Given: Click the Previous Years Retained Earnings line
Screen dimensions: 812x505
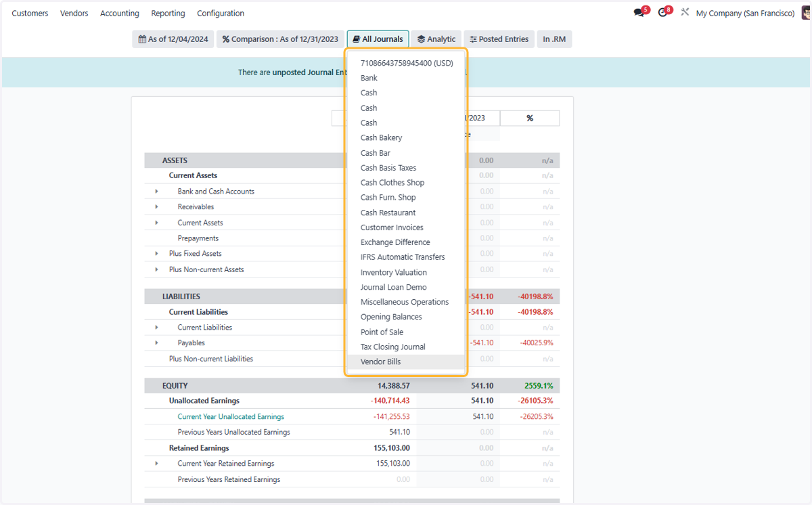Looking at the screenshot, I should point(229,479).
